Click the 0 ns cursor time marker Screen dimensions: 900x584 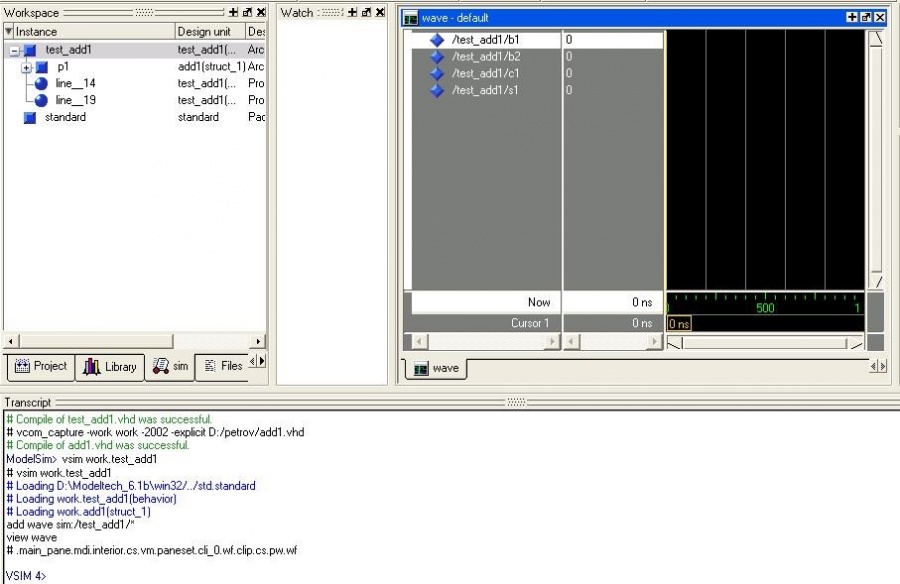[679, 324]
